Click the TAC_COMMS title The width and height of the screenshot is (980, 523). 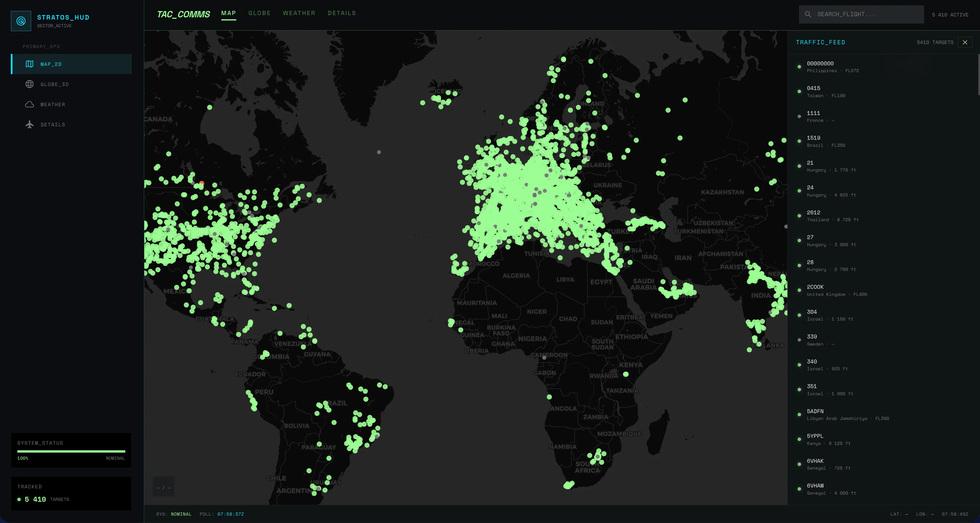[x=184, y=14]
